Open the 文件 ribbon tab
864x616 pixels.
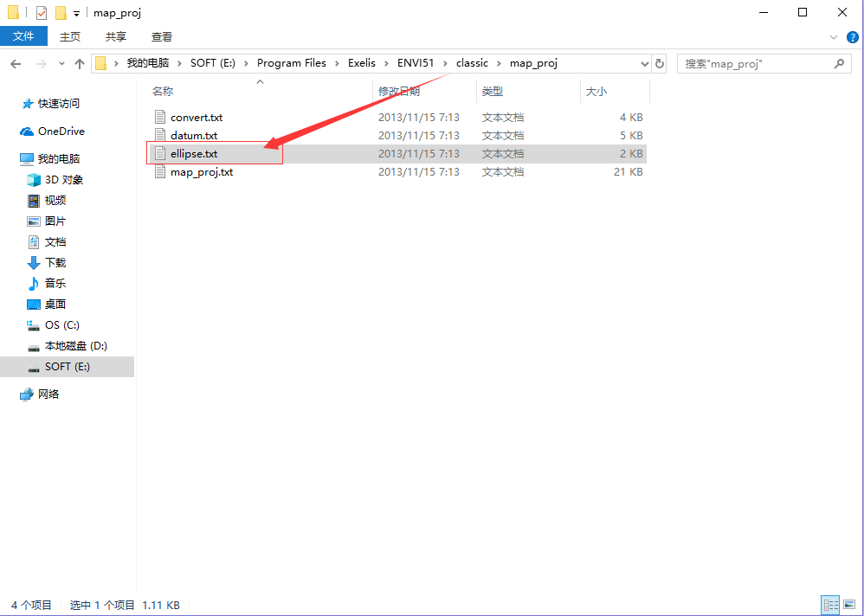[x=23, y=36]
